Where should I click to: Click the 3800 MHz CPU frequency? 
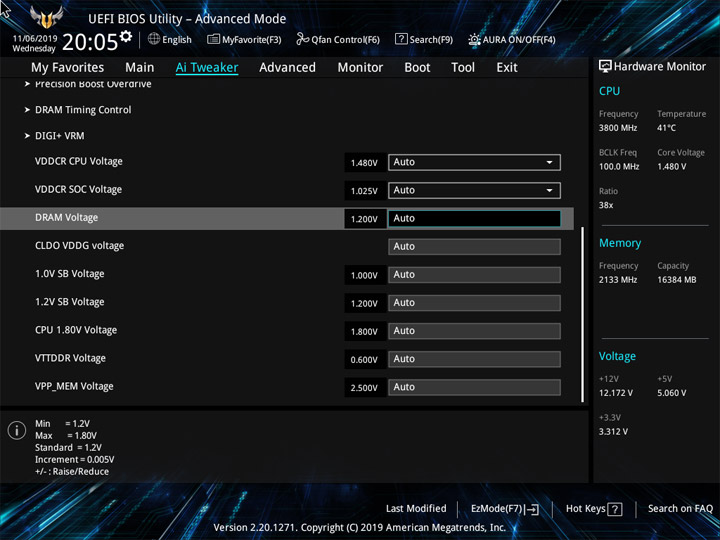[x=618, y=128]
